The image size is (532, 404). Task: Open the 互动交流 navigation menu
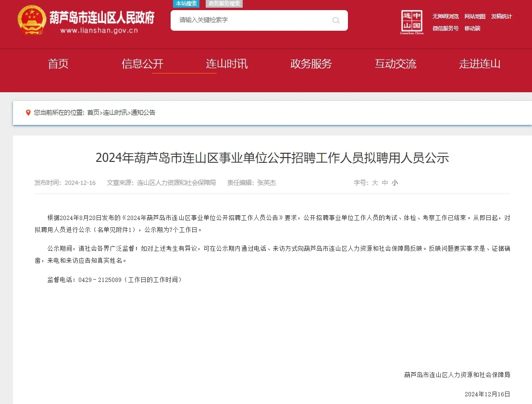(x=396, y=64)
